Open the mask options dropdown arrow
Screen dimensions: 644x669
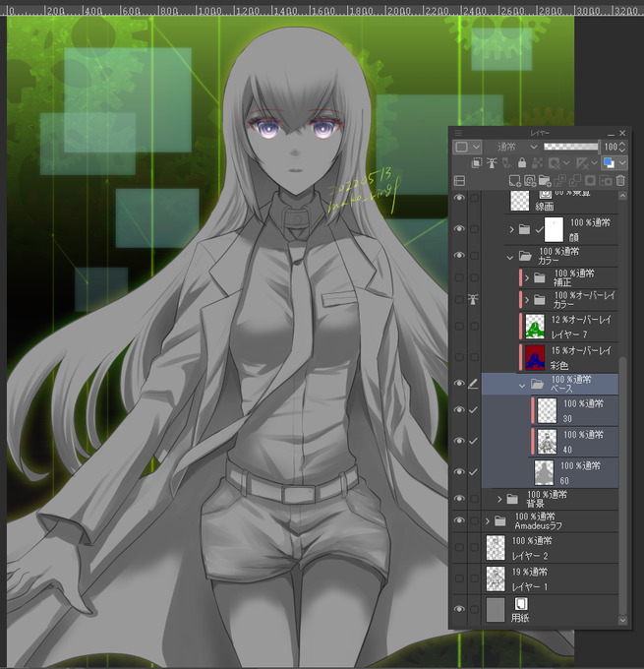tap(566, 162)
